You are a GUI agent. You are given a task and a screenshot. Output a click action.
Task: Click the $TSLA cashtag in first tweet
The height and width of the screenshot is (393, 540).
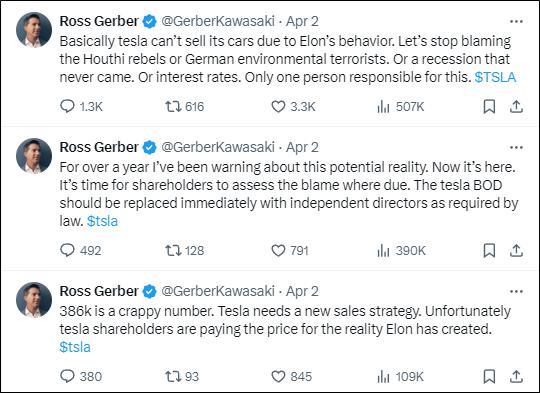[495, 77]
